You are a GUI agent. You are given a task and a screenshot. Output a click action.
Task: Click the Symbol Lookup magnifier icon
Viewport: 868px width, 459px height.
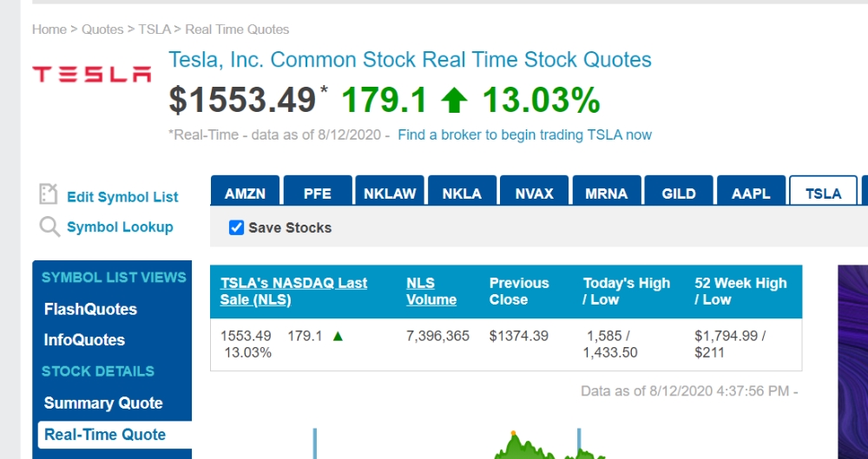coord(49,226)
